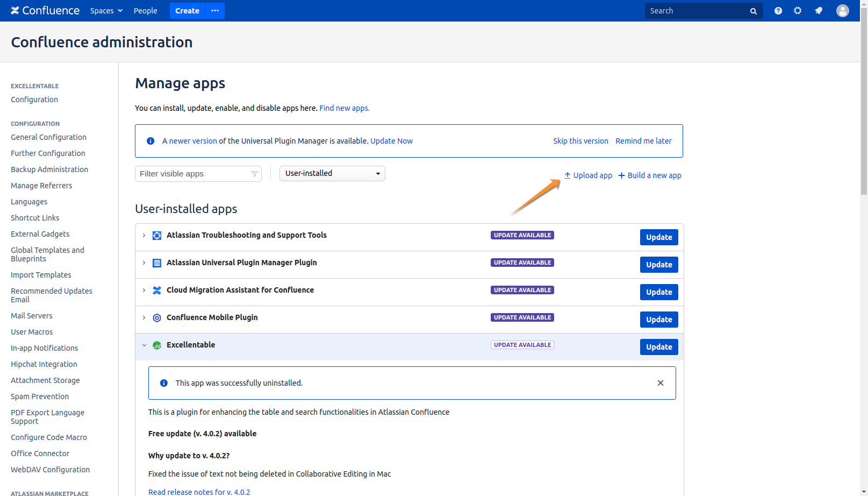Screen dimensions: 868x496
Task: Open PDF Export Language Support
Action: (x=47, y=417)
